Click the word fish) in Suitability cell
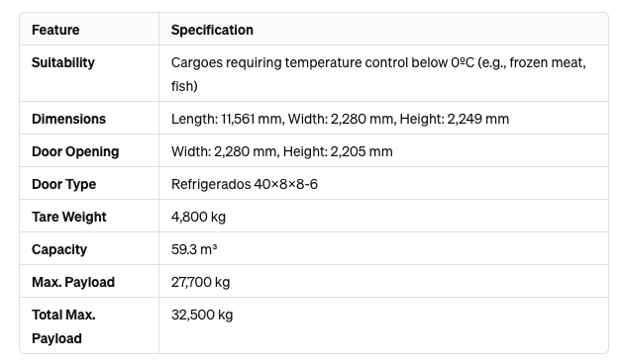Image resolution: width=622 pixels, height=364 pixels. (x=184, y=86)
